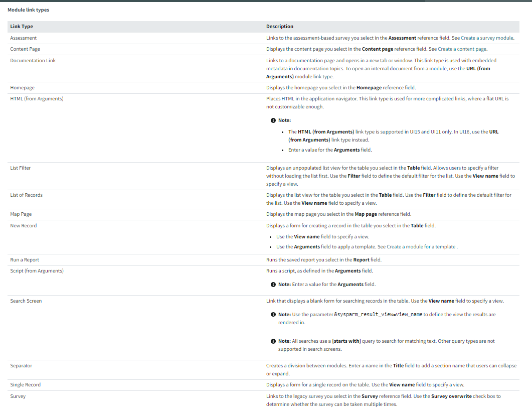532x411 pixels.
Task: Click the 'Search Screen' link type cell
Action: point(26,301)
